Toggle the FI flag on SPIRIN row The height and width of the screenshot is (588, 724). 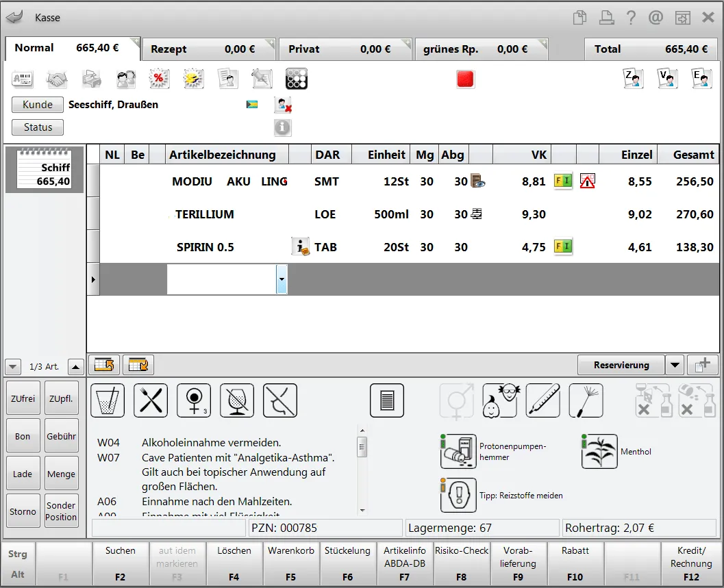tap(563, 246)
